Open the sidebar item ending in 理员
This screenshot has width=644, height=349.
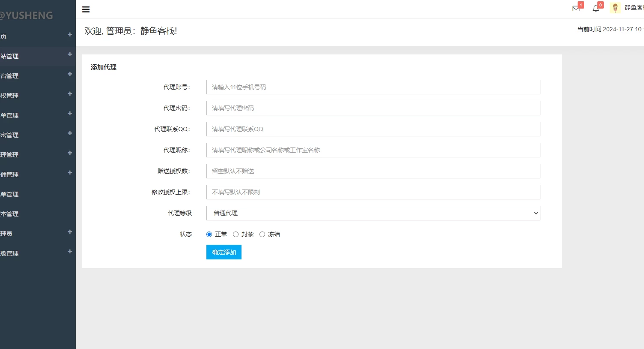[x=6, y=234]
